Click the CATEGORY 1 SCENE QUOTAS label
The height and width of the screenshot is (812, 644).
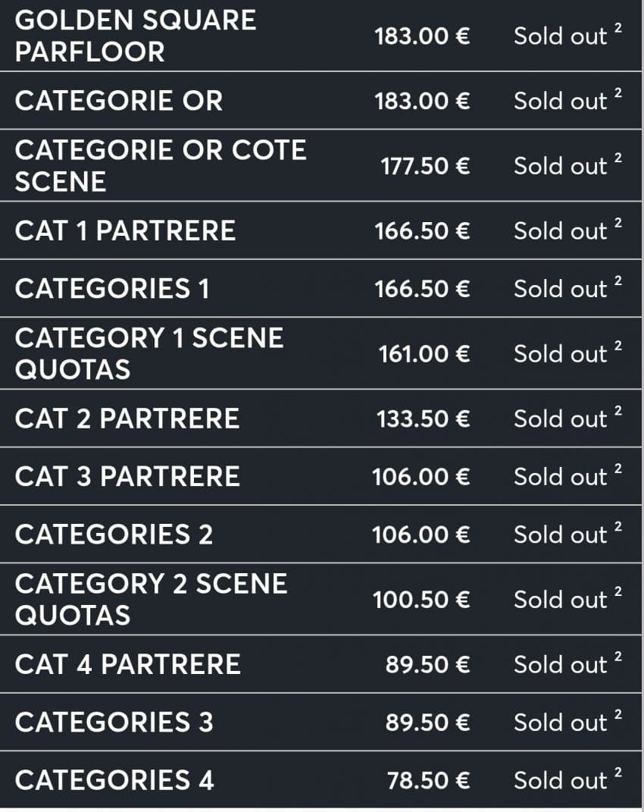pos(149,353)
